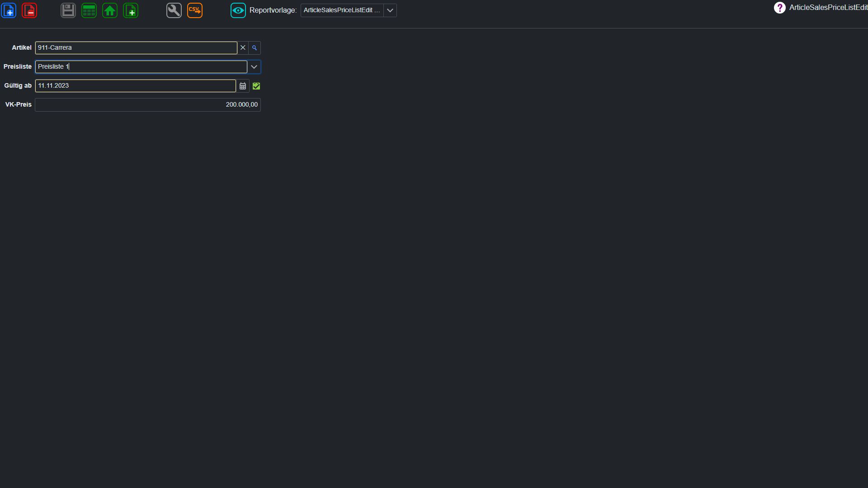Image resolution: width=868 pixels, height=488 pixels.
Task: Click the Artikel label
Action: 22,47
